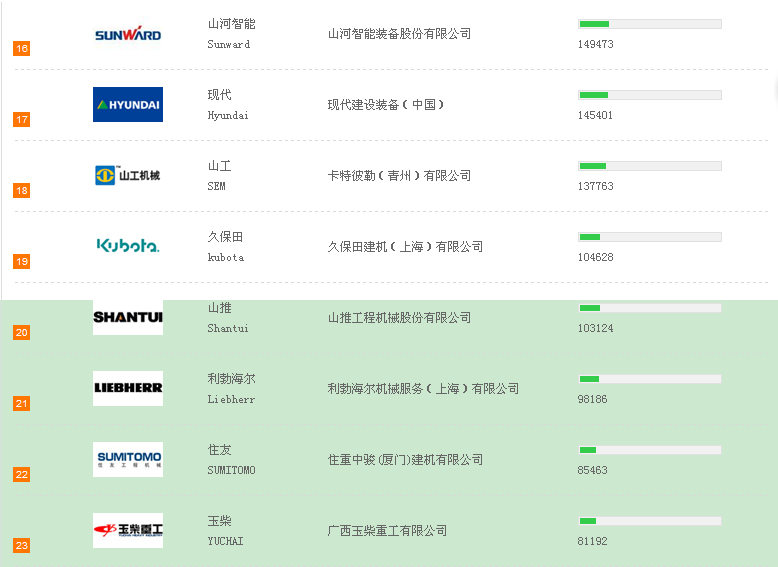Open 山推工程机械股份有限公司 company link
This screenshot has width=778, height=567.
(399, 318)
